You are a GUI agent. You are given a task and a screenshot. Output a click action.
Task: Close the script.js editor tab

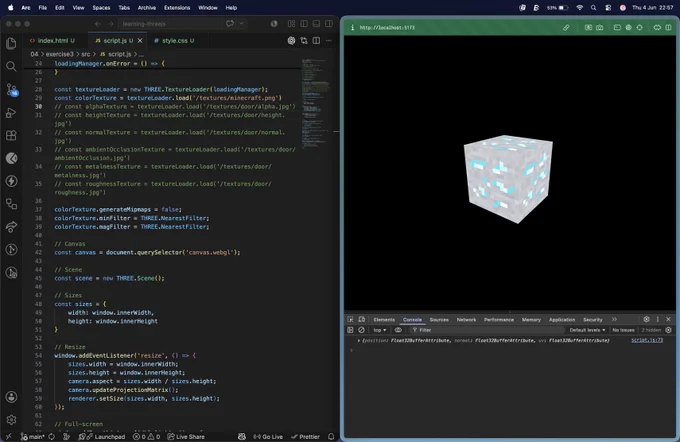point(140,40)
